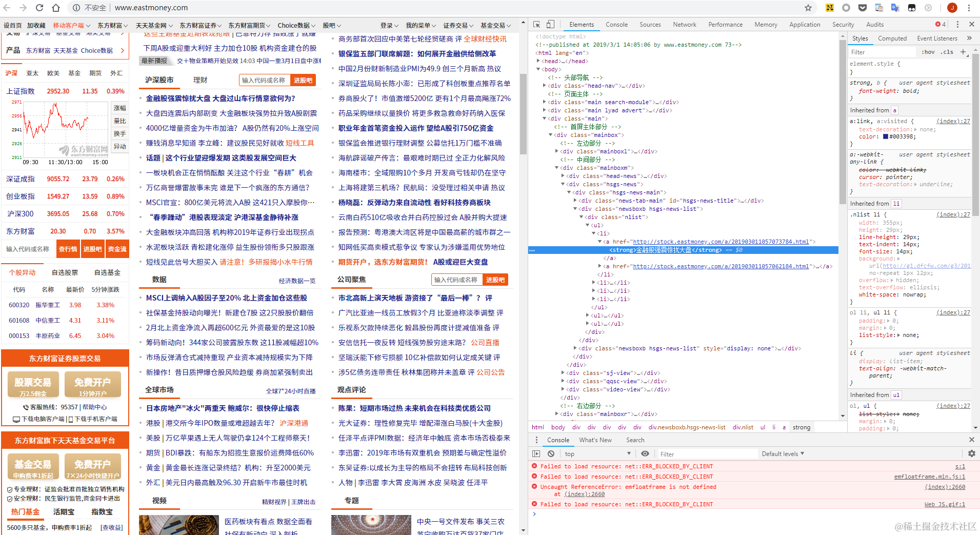Toggle the live expression eye
This screenshot has height=535, width=980.
point(645,454)
